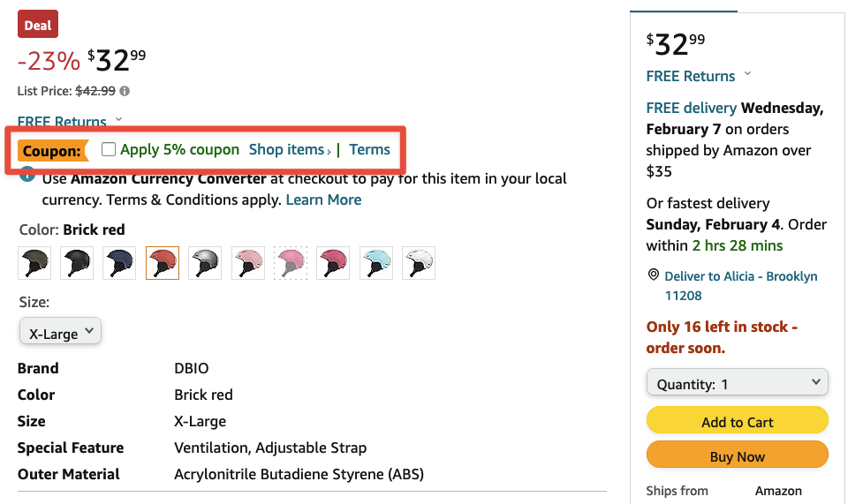Open the Size dropdown showing X-Large

[61, 333]
